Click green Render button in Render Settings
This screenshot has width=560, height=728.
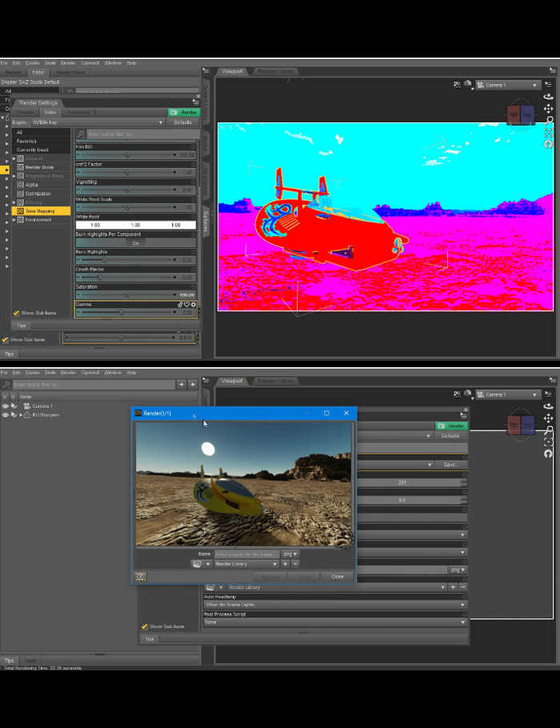[x=184, y=112]
